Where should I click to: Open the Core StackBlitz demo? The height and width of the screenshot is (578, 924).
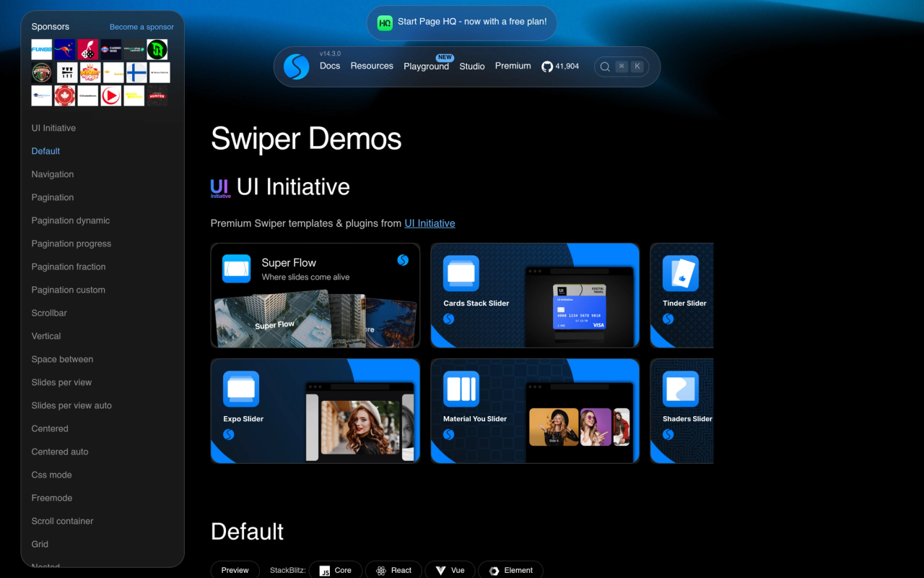point(336,570)
